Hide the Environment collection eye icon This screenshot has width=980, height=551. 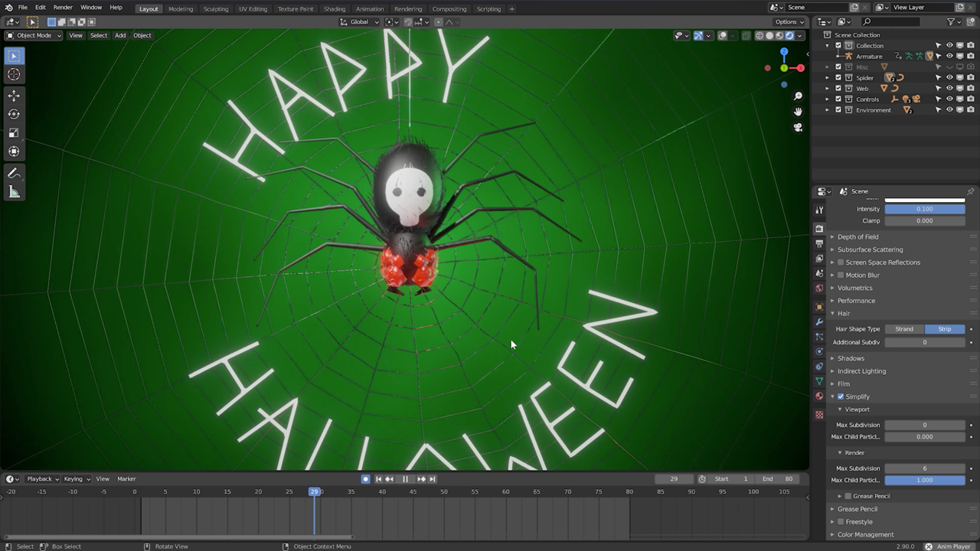949,109
